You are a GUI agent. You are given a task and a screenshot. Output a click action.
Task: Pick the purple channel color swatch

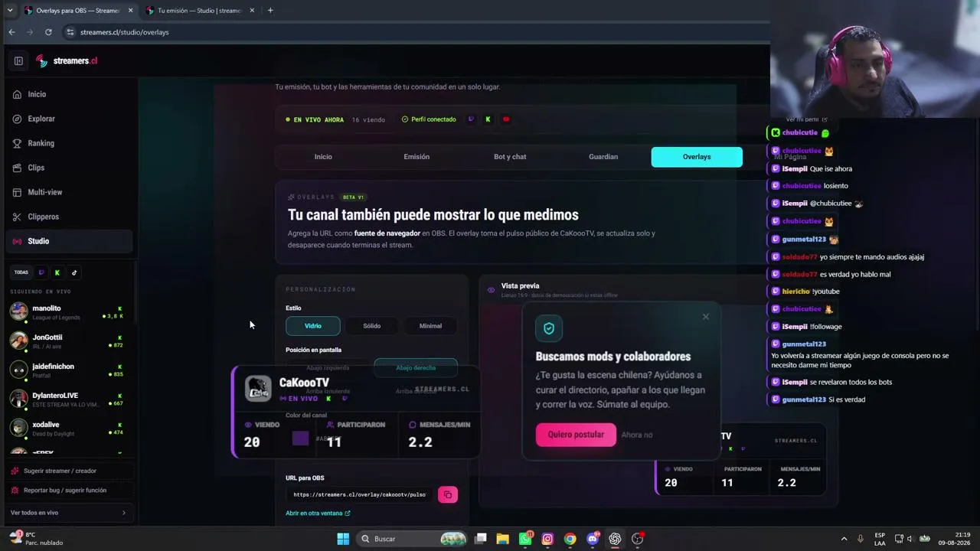coord(300,439)
